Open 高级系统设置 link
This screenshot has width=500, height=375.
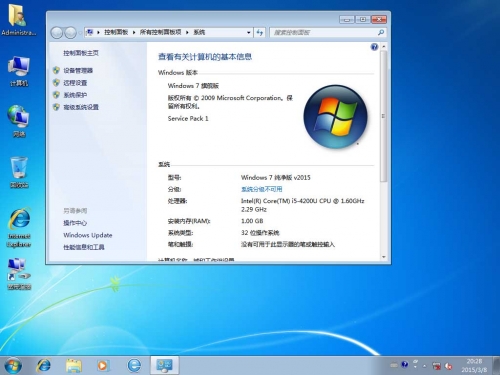[81, 107]
